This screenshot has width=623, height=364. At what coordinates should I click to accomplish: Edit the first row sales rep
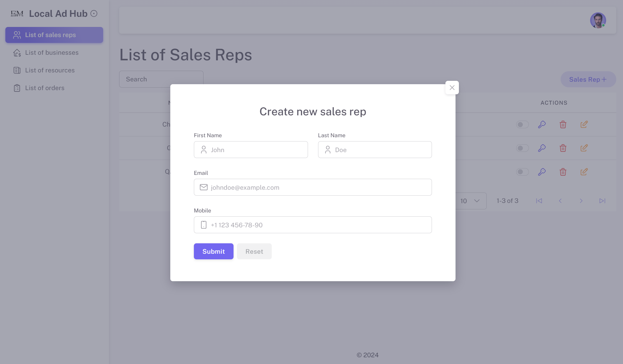tap(584, 124)
